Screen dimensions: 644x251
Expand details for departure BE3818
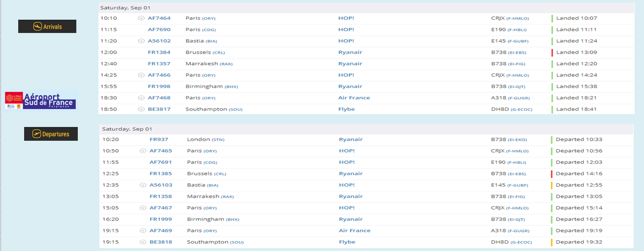pos(143,242)
